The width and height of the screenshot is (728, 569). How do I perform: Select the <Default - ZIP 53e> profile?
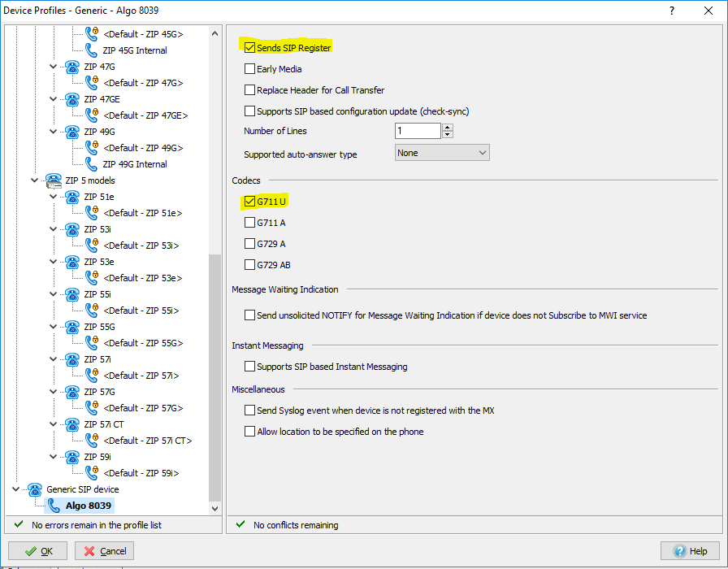tap(143, 278)
